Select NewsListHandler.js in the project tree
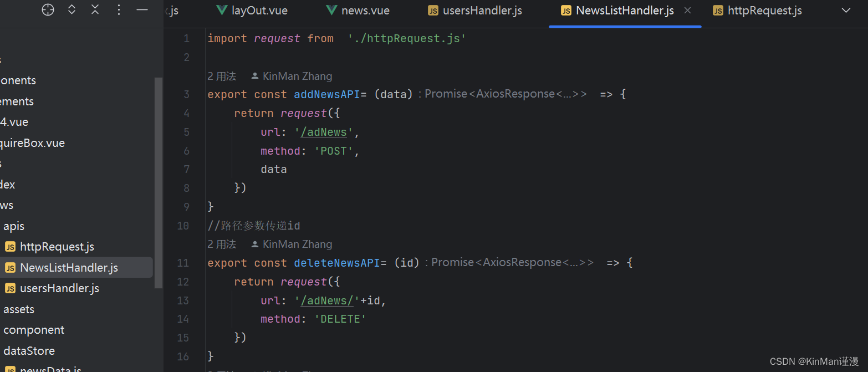 pyautogui.click(x=69, y=268)
